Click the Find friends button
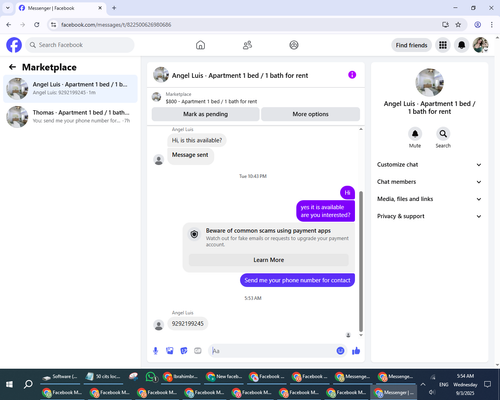Viewport: 500px width, 400px height. pyautogui.click(x=411, y=45)
